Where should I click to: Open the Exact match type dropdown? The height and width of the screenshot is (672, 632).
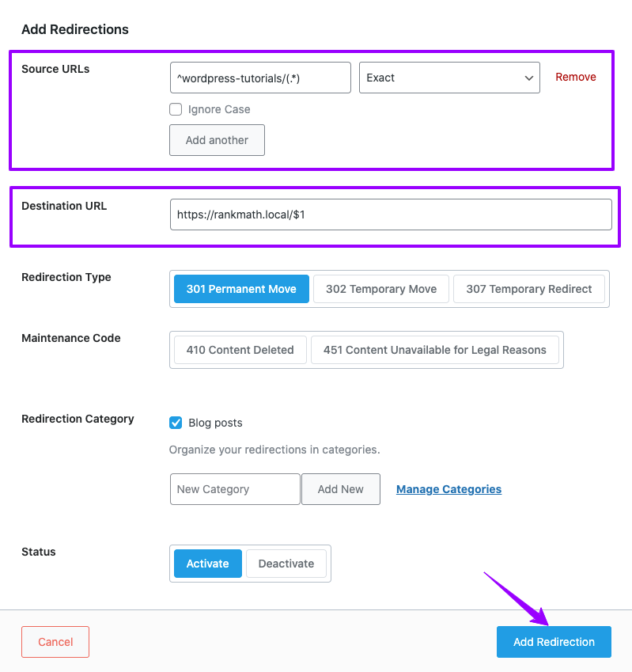[448, 78]
